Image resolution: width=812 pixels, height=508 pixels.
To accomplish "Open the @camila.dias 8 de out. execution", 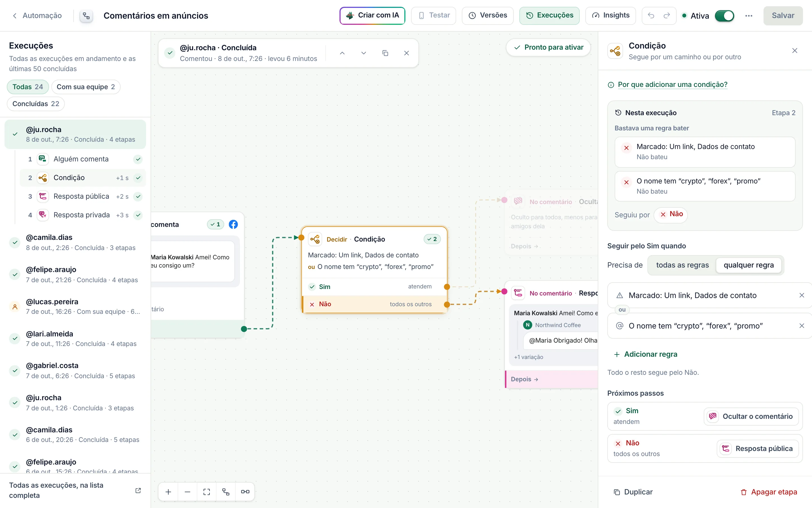I will 75,242.
